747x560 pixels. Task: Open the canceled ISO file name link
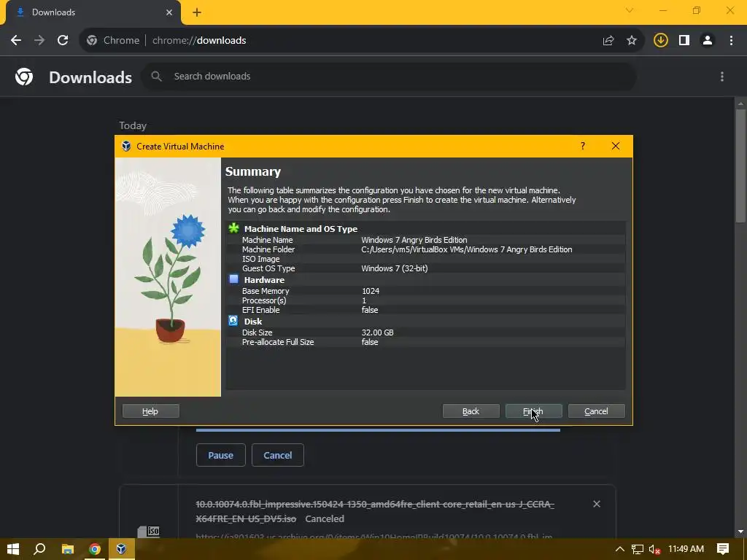click(375, 511)
